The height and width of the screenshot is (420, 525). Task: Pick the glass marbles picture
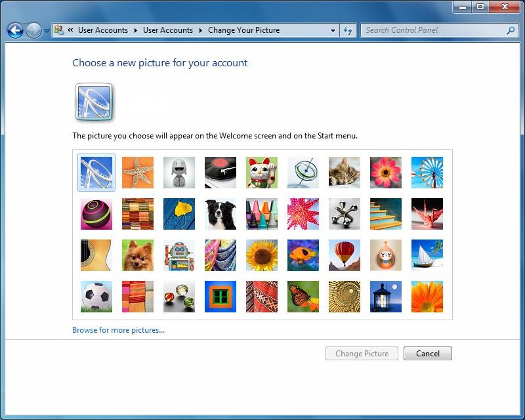point(179,297)
